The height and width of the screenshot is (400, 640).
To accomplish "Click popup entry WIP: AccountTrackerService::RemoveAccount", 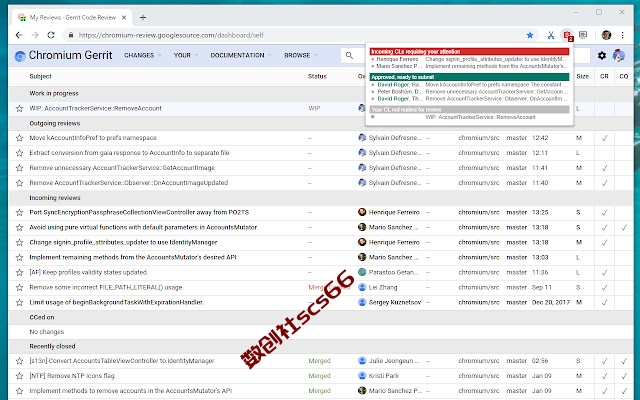I will pyautogui.click(x=469, y=117).
